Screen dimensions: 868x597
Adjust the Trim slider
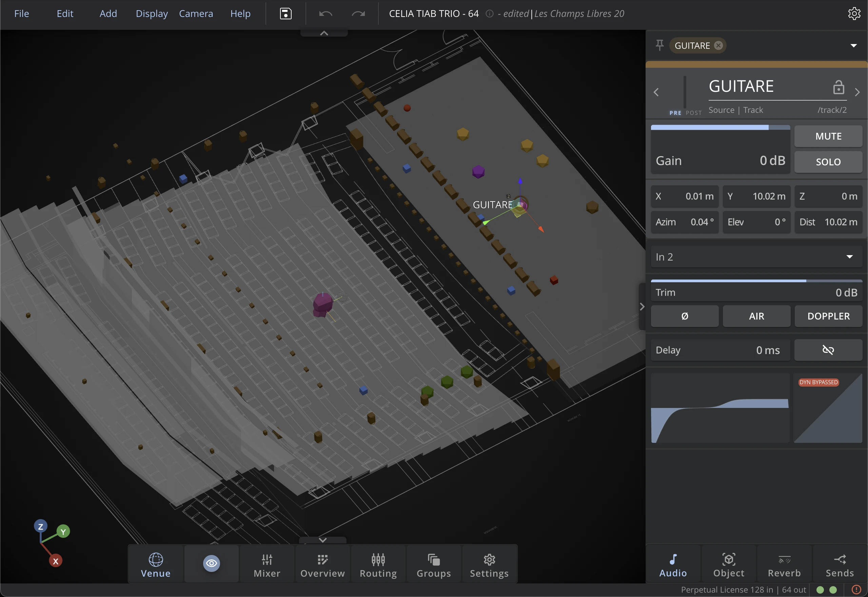click(756, 290)
